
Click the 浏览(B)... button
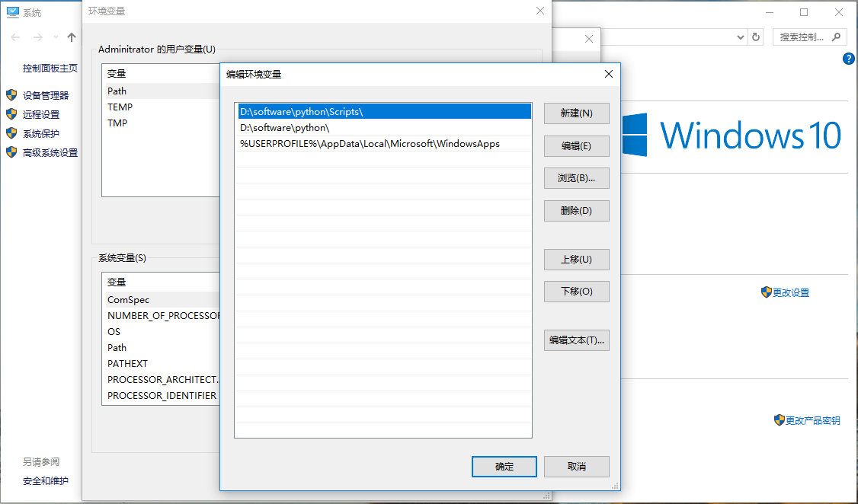click(576, 178)
